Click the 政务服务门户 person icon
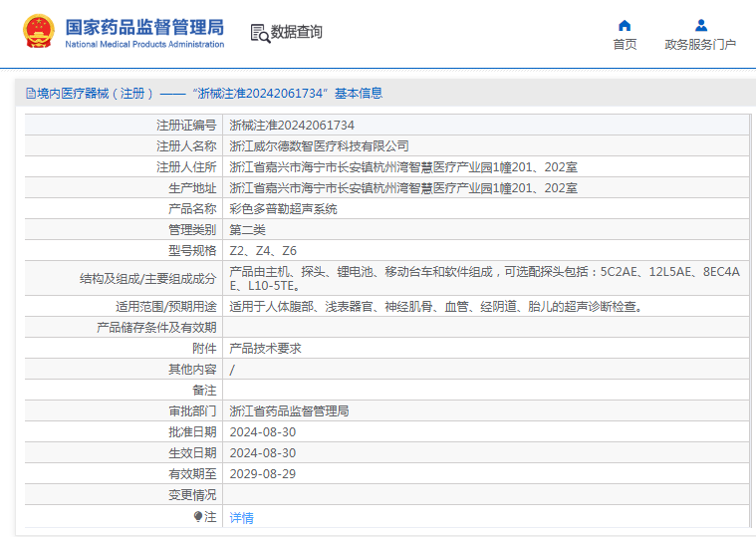The height and width of the screenshot is (537, 756). coord(700,25)
